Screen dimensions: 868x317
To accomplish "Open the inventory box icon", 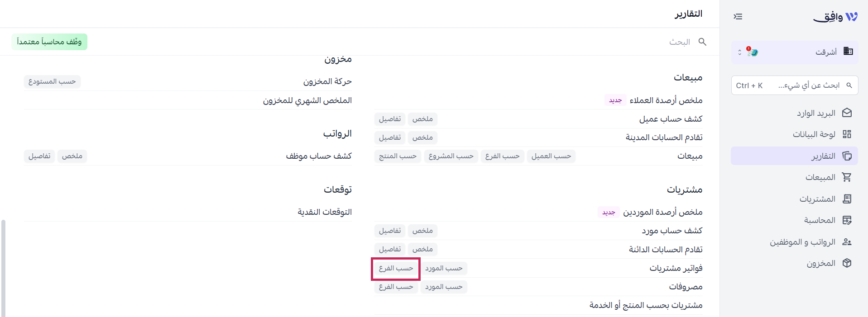I will (847, 263).
